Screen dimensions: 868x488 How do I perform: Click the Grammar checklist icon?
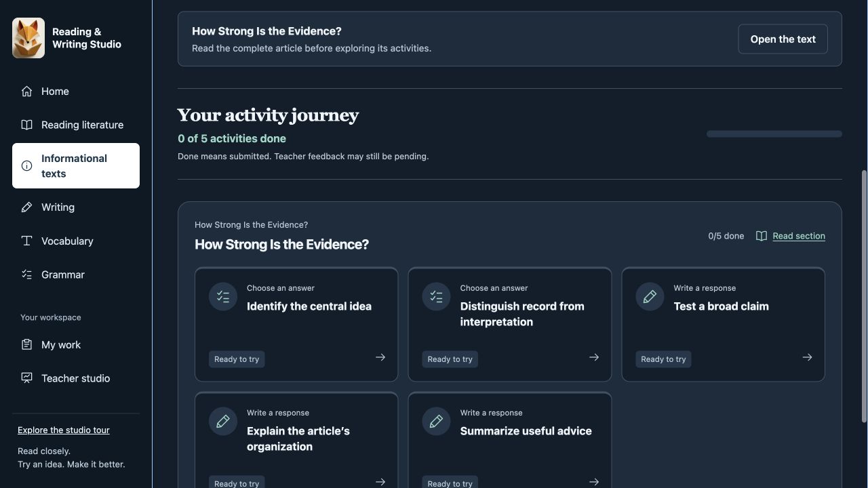click(x=26, y=274)
